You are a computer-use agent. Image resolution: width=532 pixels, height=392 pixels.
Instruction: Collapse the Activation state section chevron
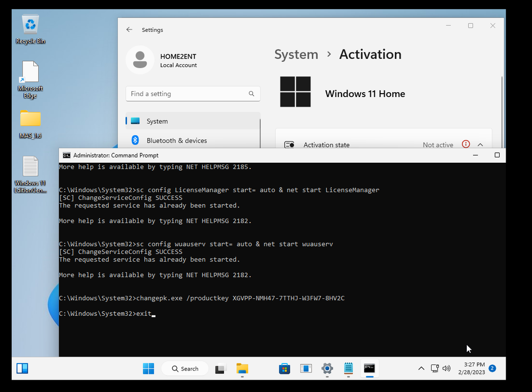pyautogui.click(x=480, y=145)
